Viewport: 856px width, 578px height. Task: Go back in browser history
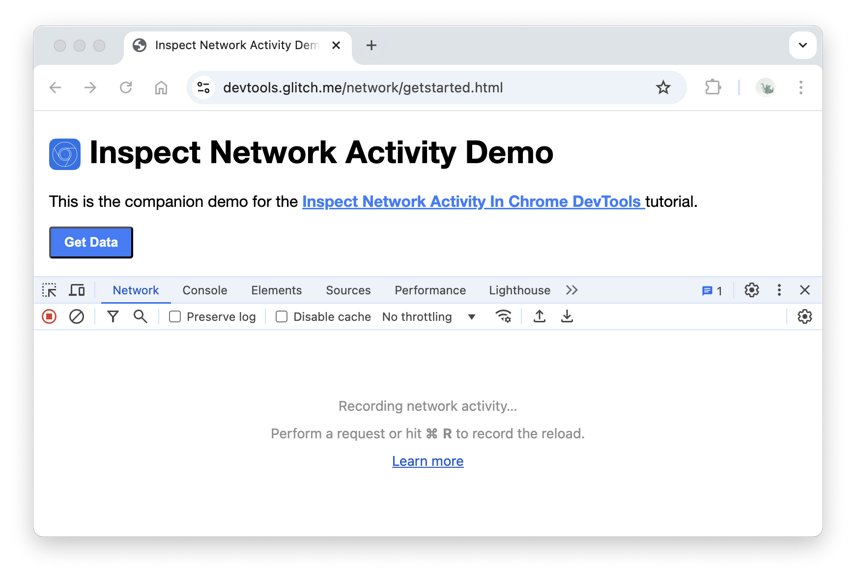tap(55, 87)
